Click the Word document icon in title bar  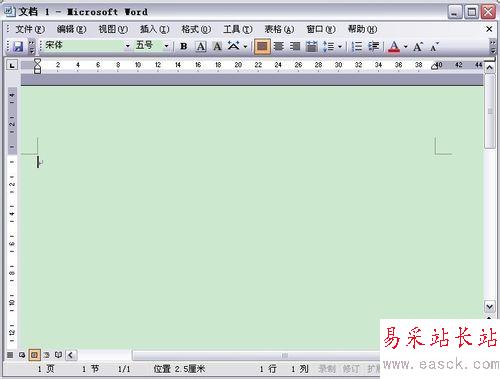click(x=10, y=12)
